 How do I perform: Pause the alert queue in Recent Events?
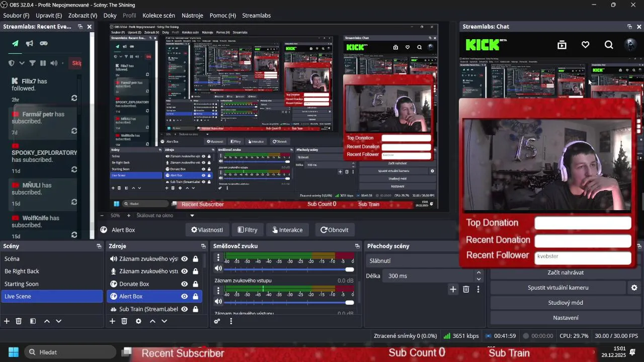pos(43,63)
